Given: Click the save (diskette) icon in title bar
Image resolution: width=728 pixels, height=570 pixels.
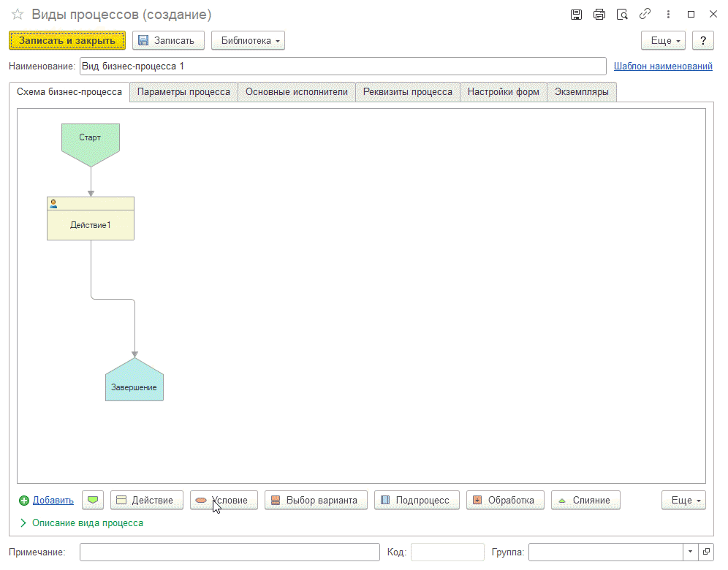Looking at the screenshot, I should coord(576,15).
